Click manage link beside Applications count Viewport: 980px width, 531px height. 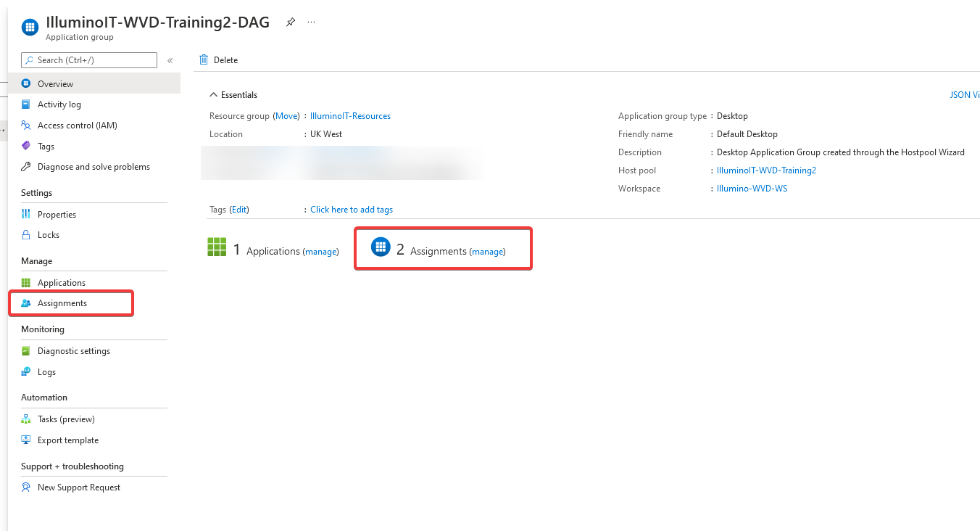click(x=320, y=252)
